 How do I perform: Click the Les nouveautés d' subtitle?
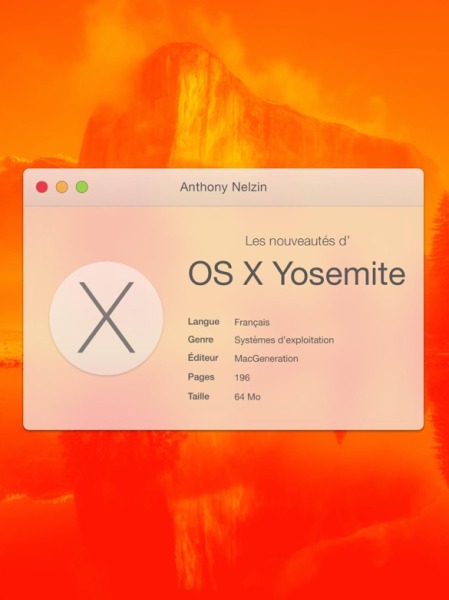tap(297, 241)
